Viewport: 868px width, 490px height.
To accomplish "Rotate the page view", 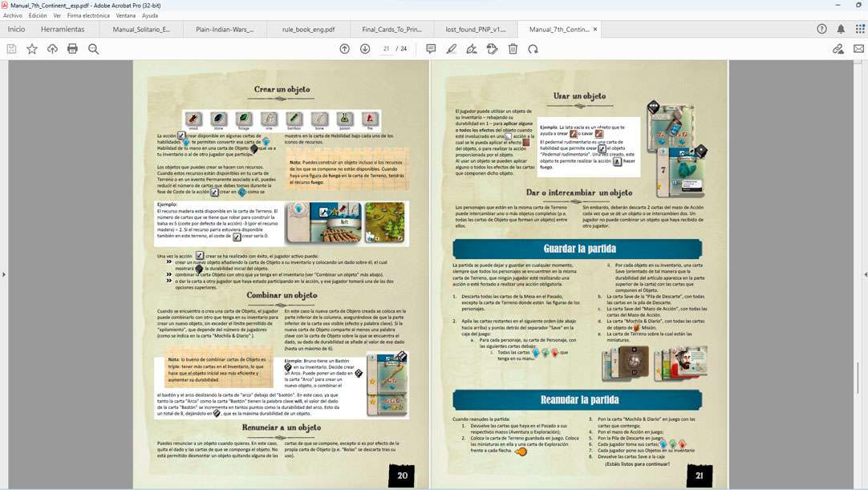I will (x=533, y=49).
